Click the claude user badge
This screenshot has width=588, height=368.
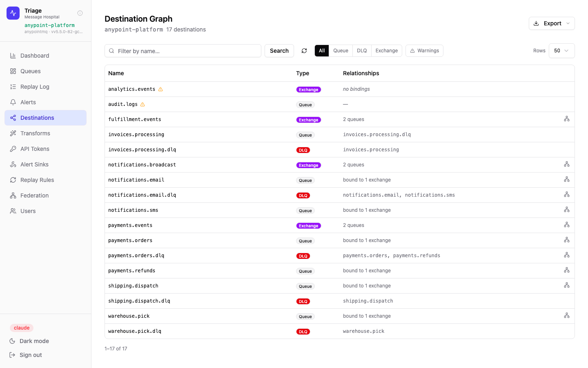click(22, 328)
